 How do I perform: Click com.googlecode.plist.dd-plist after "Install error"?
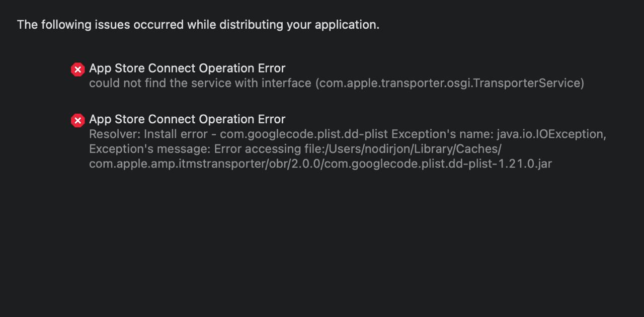point(304,134)
